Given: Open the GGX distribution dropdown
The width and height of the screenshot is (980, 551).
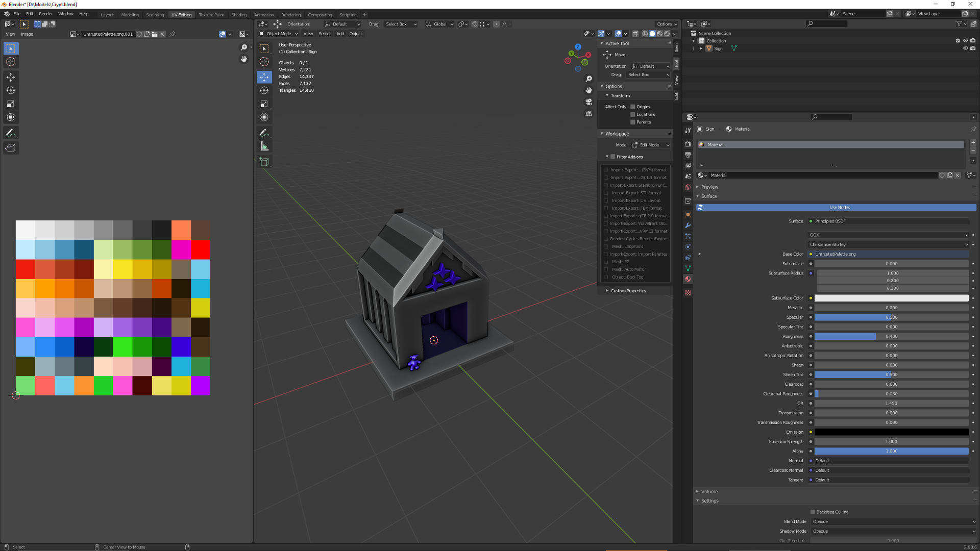Looking at the screenshot, I should 888,235.
